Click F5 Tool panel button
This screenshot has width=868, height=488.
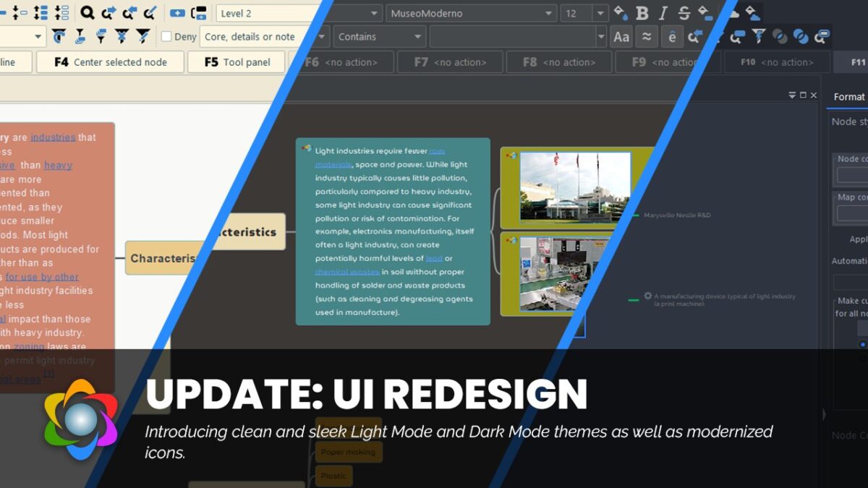[237, 62]
